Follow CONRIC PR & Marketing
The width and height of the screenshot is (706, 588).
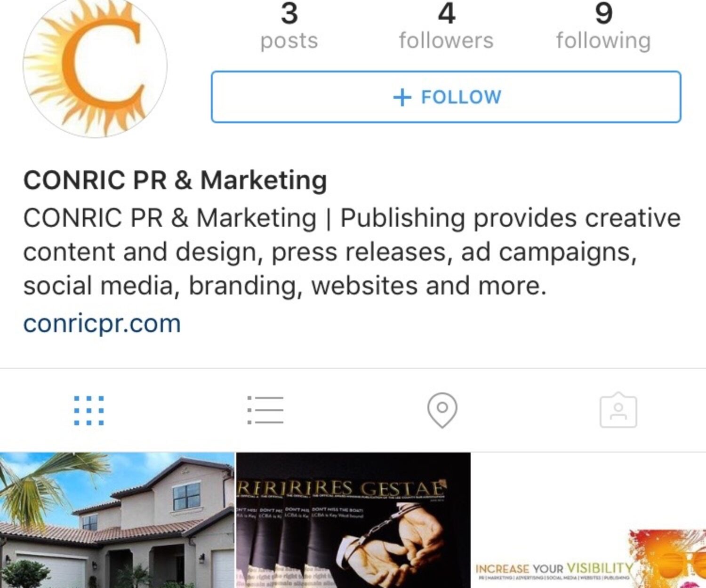446,97
